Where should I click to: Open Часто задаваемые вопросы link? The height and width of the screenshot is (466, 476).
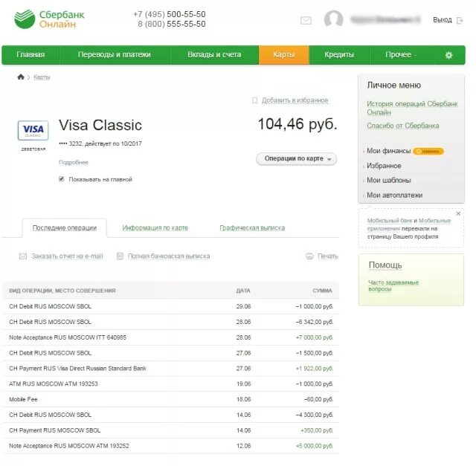coord(393,286)
